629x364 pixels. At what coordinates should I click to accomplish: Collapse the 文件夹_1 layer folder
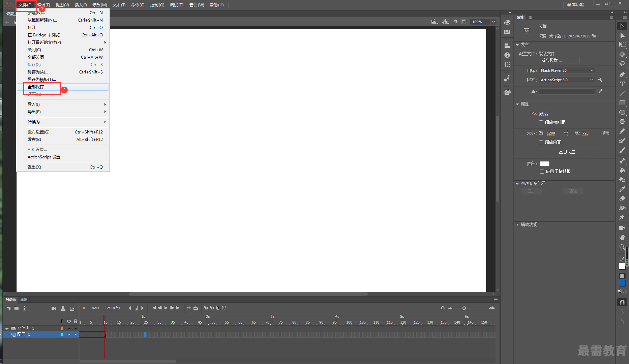click(x=7, y=328)
